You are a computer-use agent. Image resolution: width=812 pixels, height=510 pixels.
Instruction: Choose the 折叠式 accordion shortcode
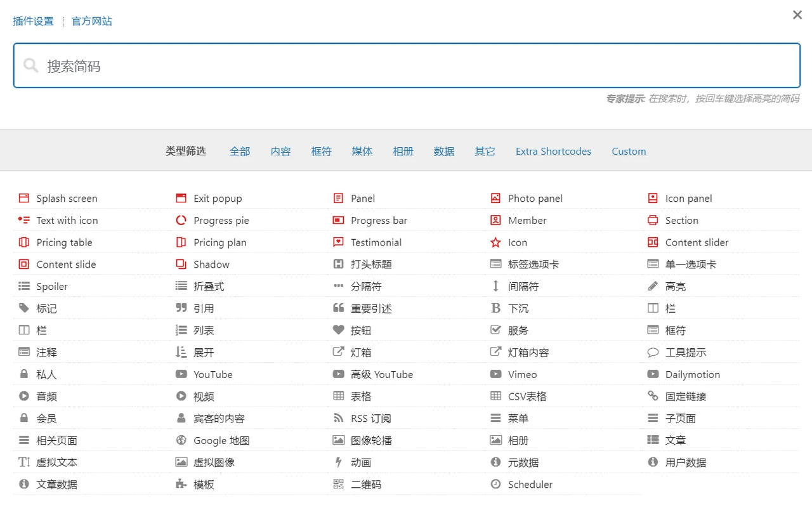[209, 287]
